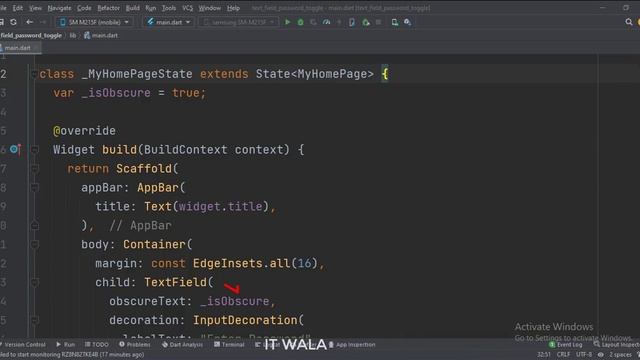Click widget.title in the Text call

(220, 207)
